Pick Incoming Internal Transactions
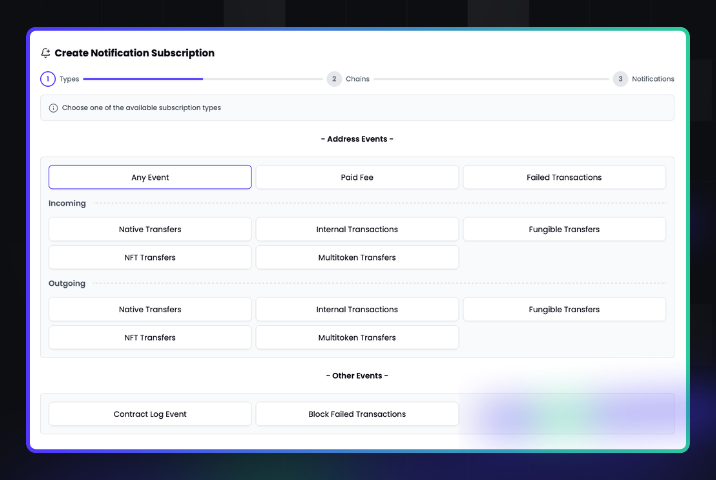716x480 pixels. tap(357, 229)
